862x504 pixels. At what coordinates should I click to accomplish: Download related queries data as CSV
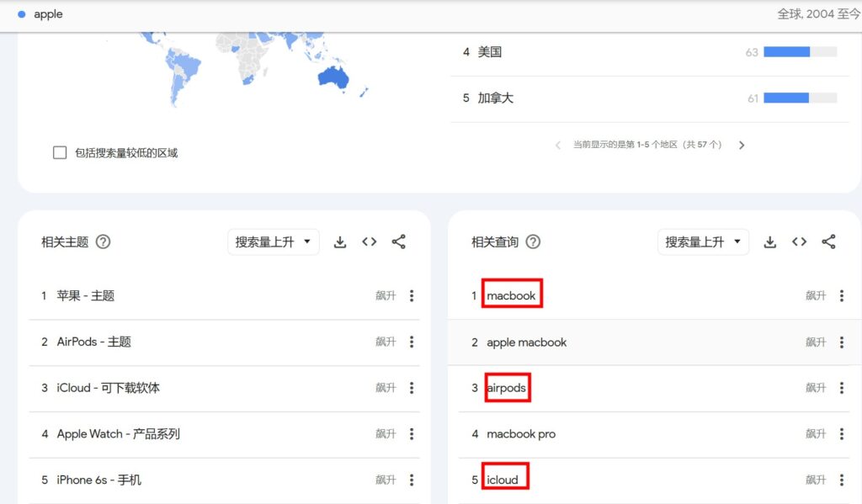(770, 241)
